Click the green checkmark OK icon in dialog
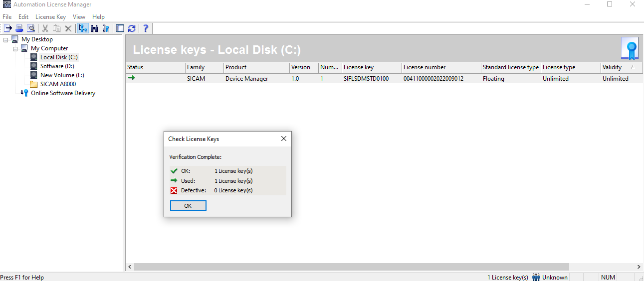 click(x=174, y=171)
